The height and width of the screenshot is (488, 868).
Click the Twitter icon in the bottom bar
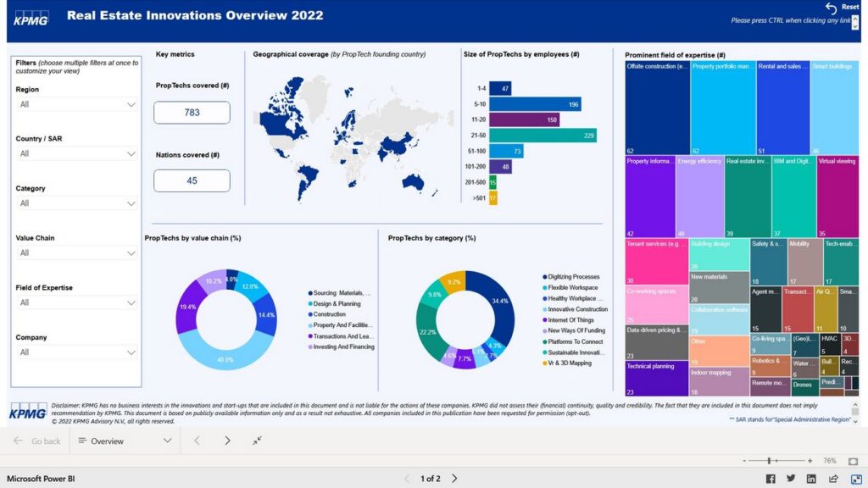click(791, 479)
